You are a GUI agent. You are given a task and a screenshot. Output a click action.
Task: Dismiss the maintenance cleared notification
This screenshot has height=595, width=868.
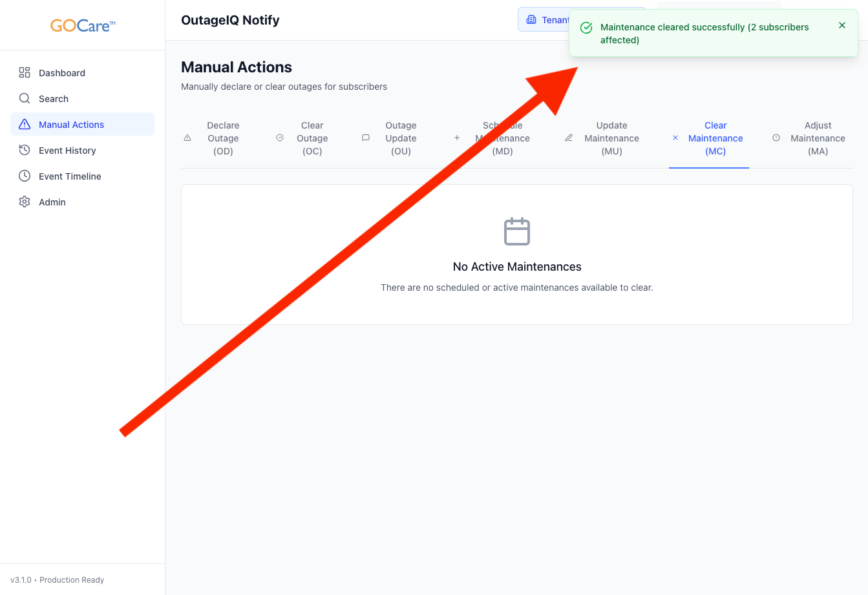[842, 26]
